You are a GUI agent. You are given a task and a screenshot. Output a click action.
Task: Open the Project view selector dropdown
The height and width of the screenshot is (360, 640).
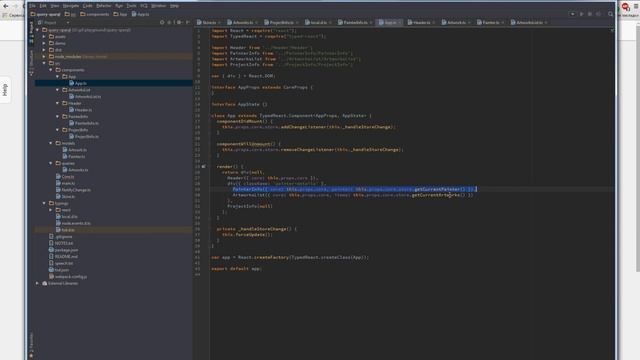point(54,22)
